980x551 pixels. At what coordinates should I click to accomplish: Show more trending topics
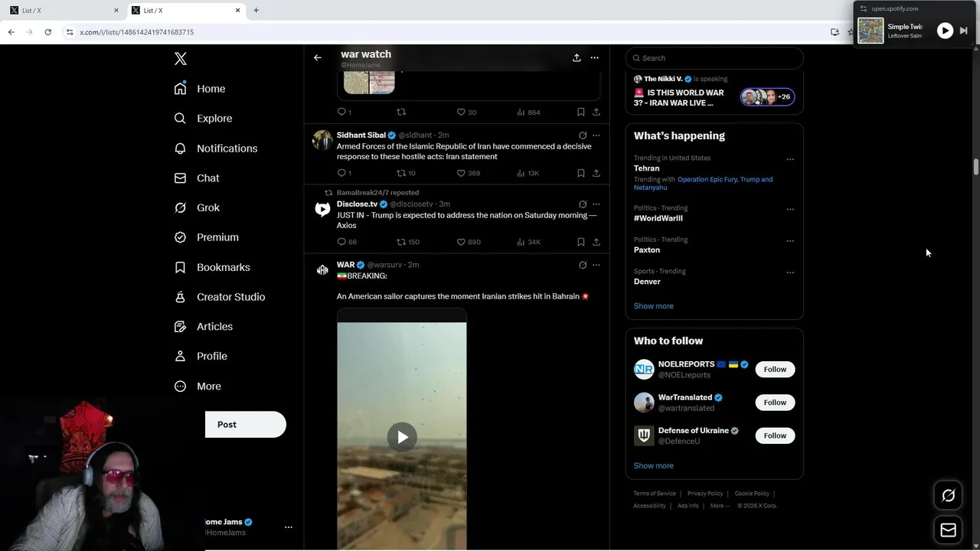click(x=653, y=306)
